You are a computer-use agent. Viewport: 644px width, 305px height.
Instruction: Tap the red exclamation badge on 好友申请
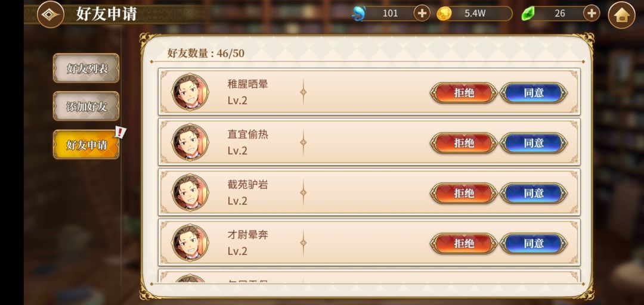[x=120, y=132]
